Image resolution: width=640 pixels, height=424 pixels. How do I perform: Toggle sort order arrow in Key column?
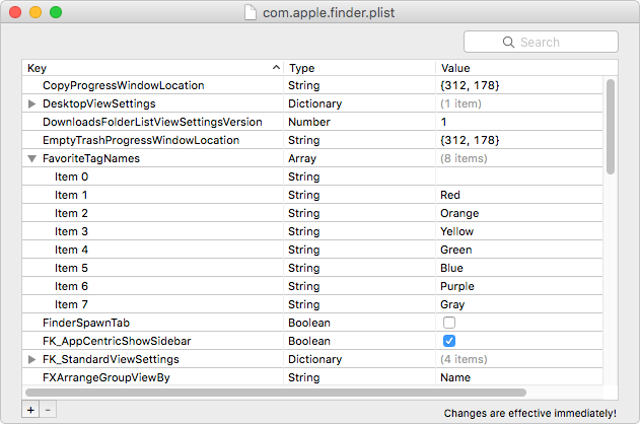pos(276,68)
